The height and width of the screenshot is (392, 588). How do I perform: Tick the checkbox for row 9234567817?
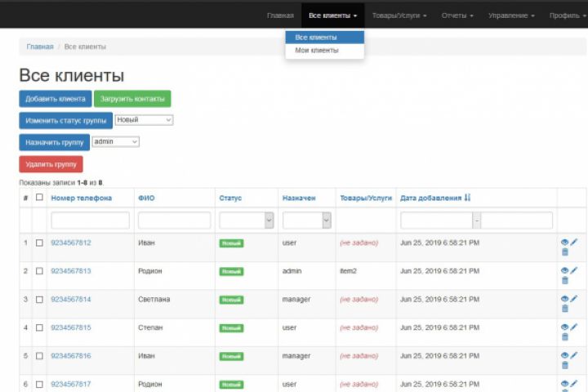(39, 384)
